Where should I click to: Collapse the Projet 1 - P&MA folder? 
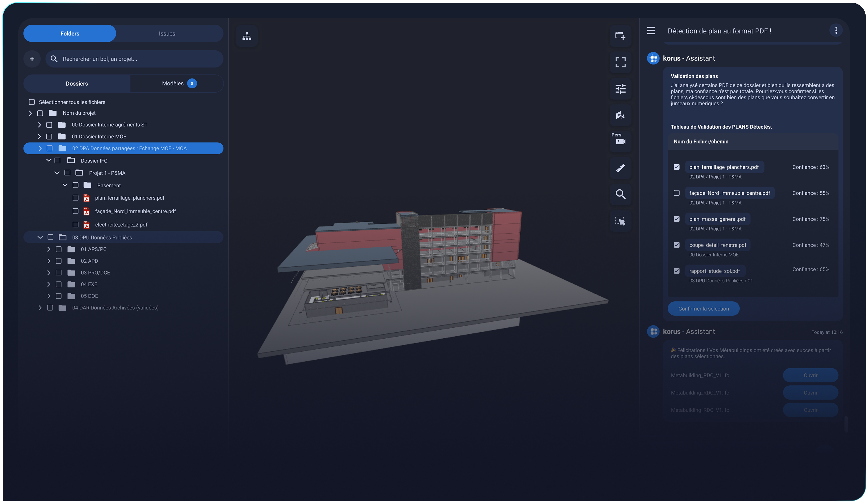click(x=57, y=173)
